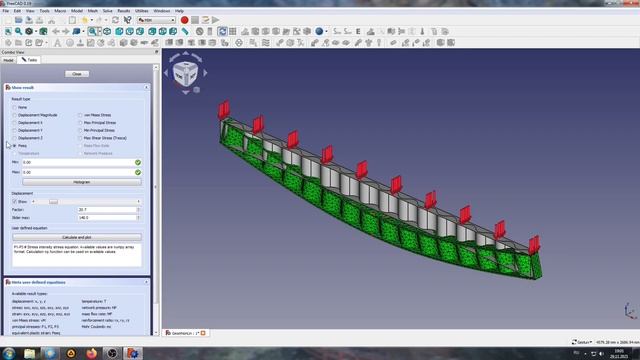
Task: Open Firefox from the Windows taskbar
Action: click(91, 353)
